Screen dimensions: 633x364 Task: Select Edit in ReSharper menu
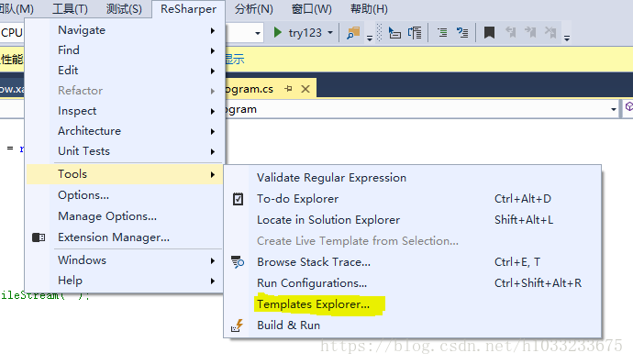pos(125,71)
